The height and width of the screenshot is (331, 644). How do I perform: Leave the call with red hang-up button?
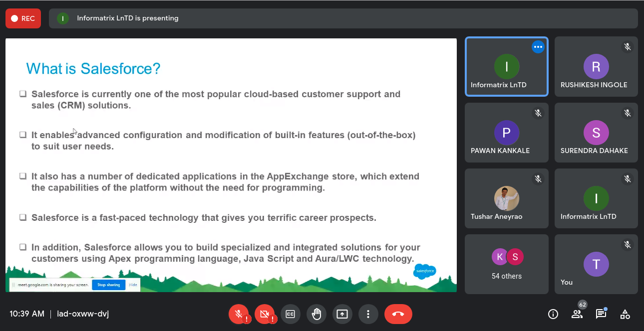(398, 314)
